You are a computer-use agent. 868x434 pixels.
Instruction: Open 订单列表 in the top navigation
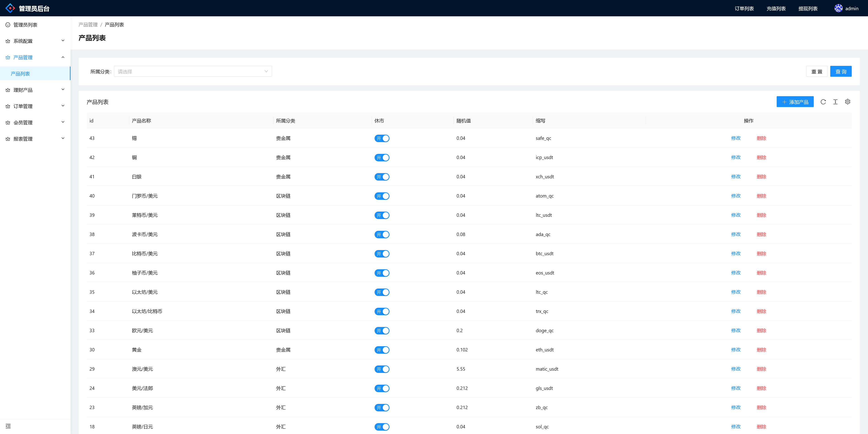744,8
